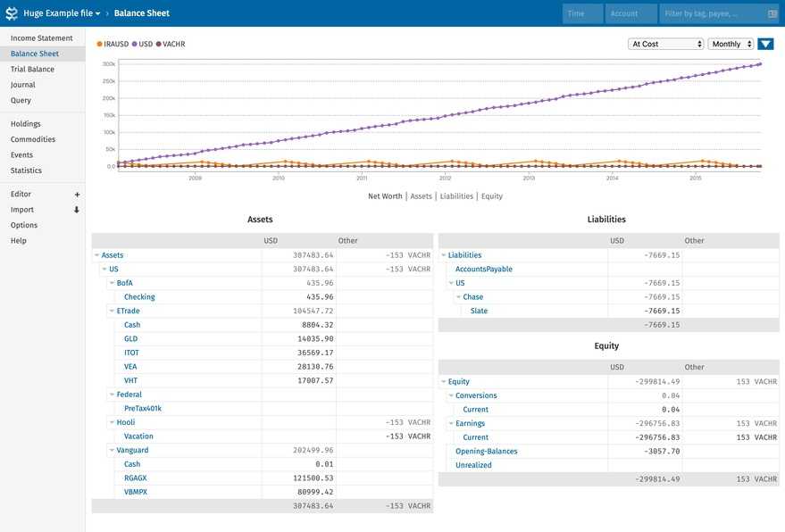
Task: Switch chart to Liabilities view
Action: pos(456,196)
